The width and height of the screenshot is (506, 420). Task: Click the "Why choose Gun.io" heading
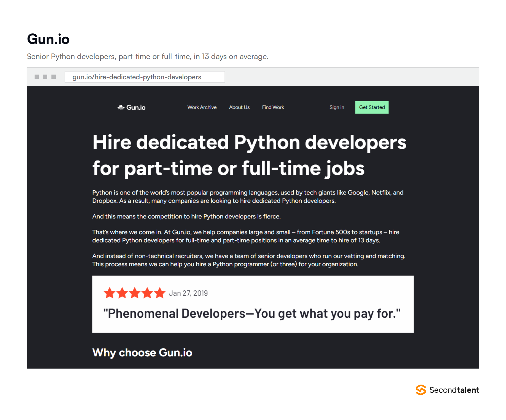[x=142, y=353]
